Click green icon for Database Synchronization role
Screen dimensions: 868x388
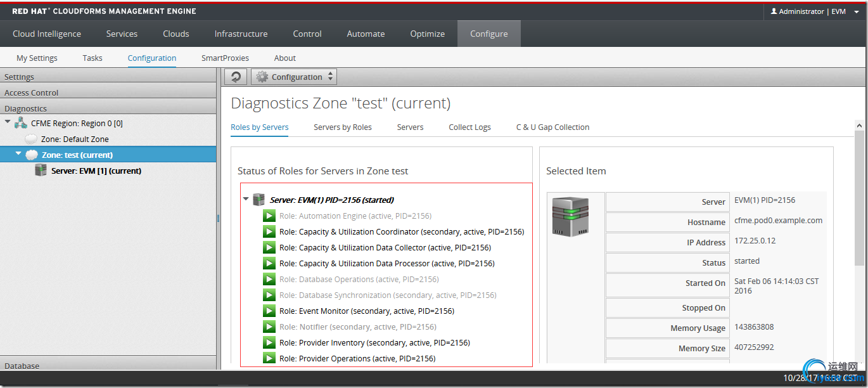coord(269,295)
